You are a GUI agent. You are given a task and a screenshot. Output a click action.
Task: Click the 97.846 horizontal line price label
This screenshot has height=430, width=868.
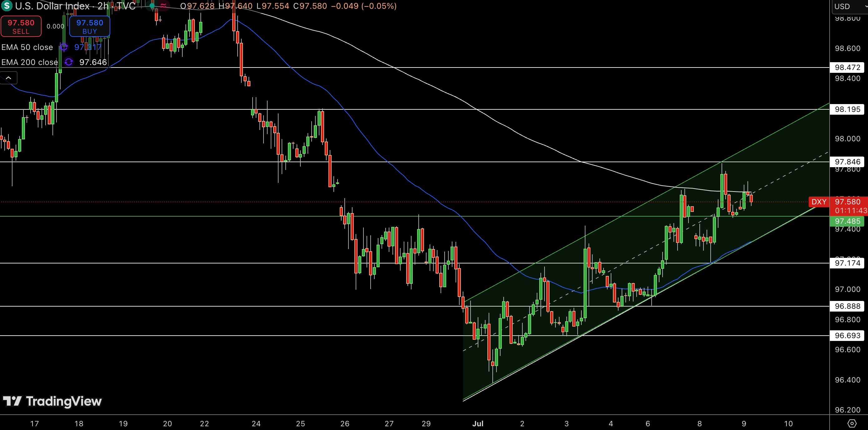847,162
